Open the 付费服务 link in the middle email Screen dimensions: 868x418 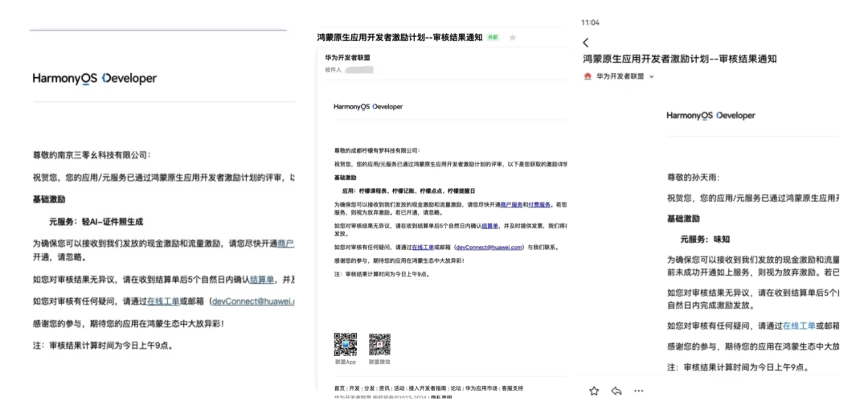click(x=539, y=205)
